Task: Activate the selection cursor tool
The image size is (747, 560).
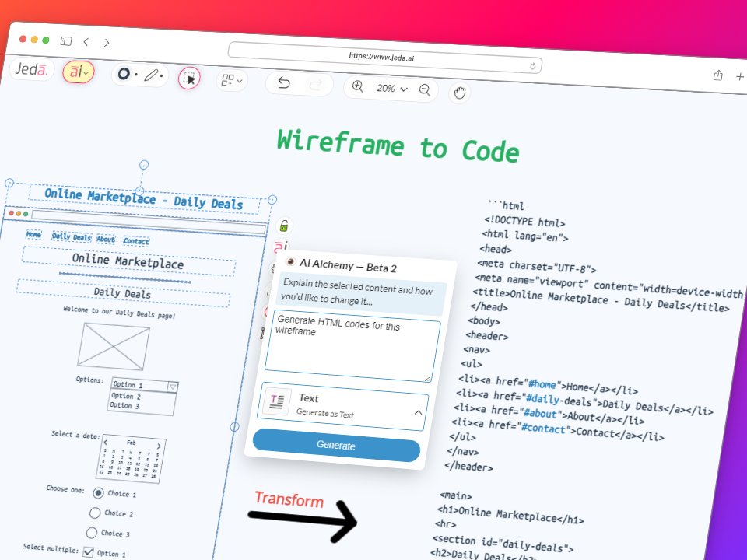Action: [189, 79]
